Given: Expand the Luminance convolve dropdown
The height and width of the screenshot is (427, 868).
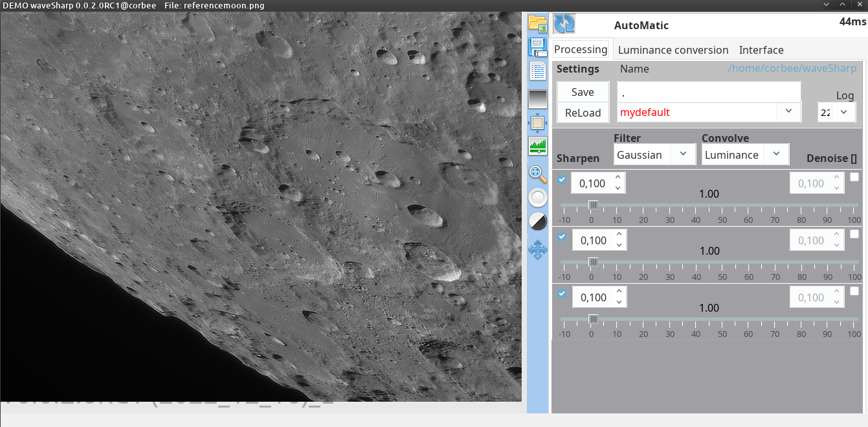Looking at the screenshot, I should tap(745, 155).
